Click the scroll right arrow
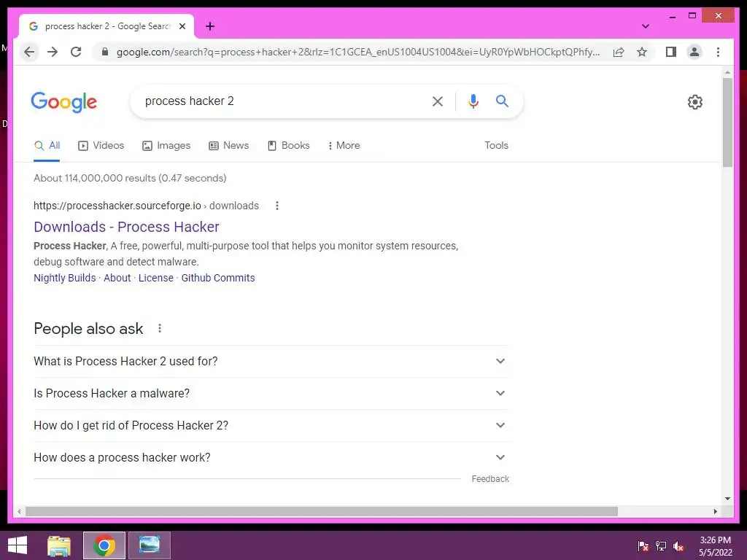Image resolution: width=747 pixels, height=560 pixels. point(716,511)
